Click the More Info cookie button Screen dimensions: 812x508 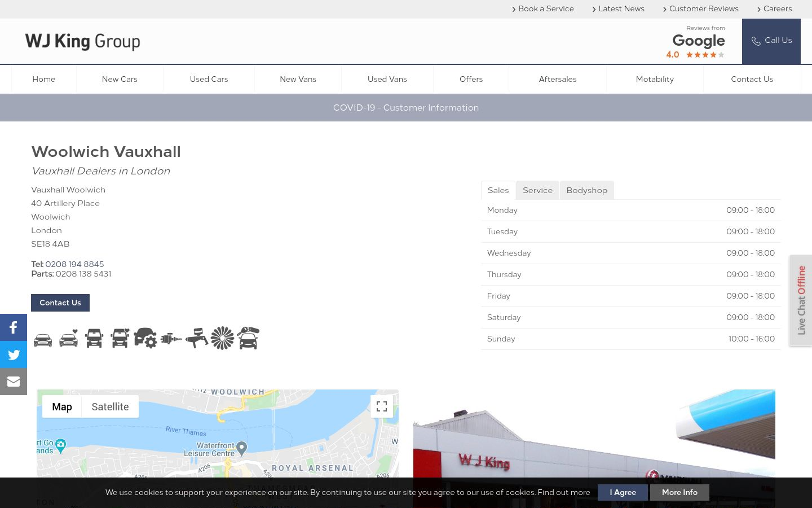pyautogui.click(x=679, y=492)
